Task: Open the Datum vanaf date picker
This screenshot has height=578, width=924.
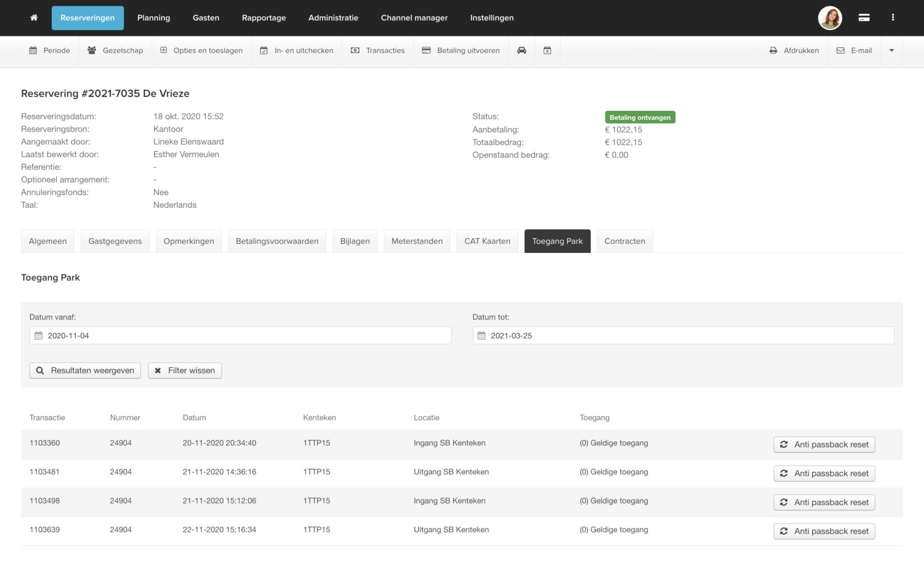Action: pos(240,335)
